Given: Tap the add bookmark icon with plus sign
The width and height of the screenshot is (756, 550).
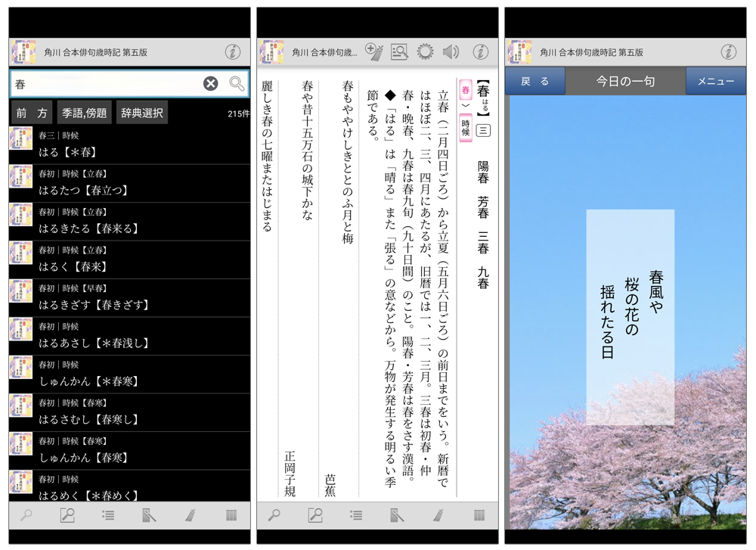Looking at the screenshot, I should (x=373, y=51).
